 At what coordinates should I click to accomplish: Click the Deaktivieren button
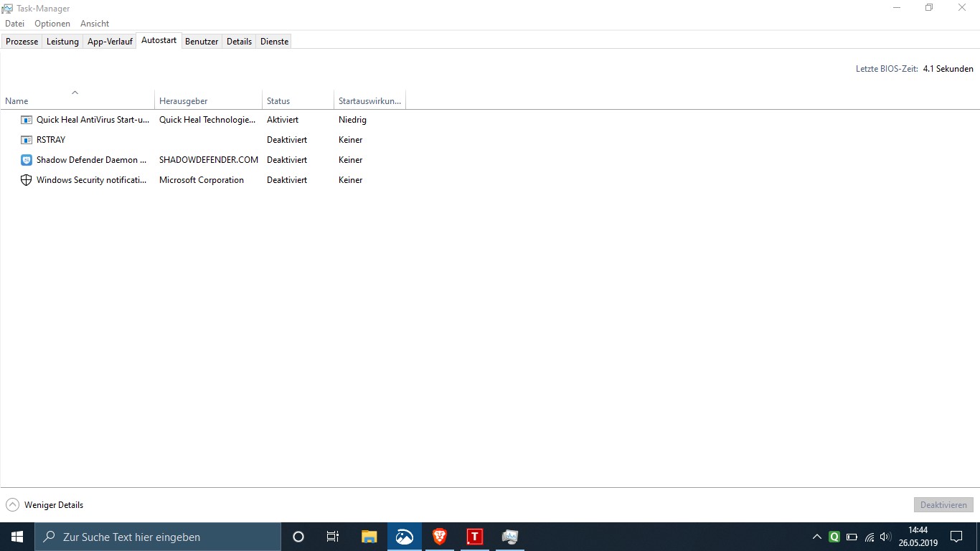pos(943,505)
